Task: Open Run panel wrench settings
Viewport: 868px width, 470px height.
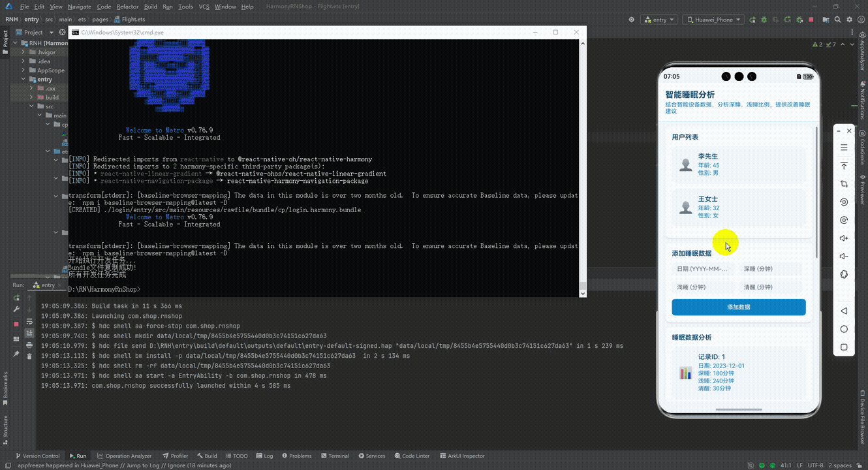Action: click(x=16, y=309)
